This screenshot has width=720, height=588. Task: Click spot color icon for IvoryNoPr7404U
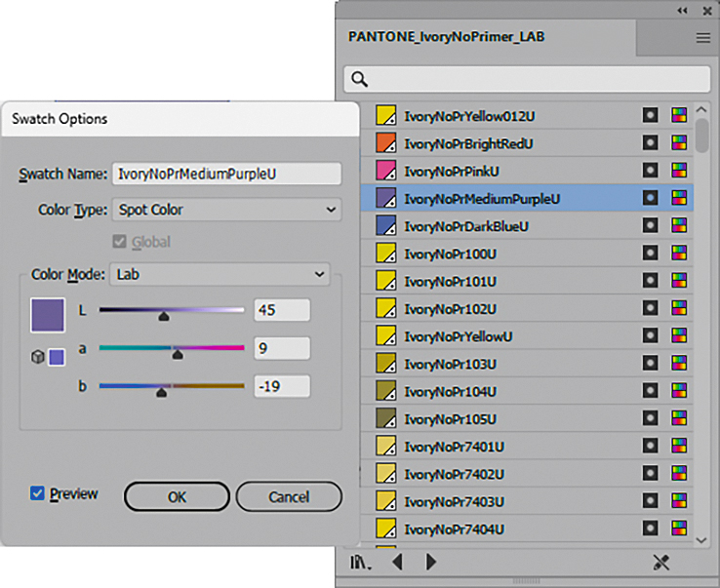tap(650, 528)
